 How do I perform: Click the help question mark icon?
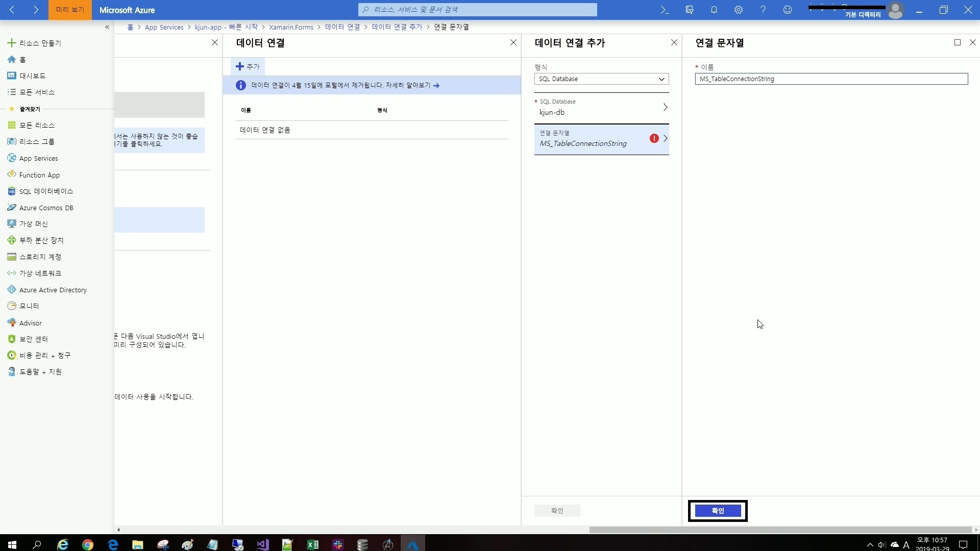[763, 10]
